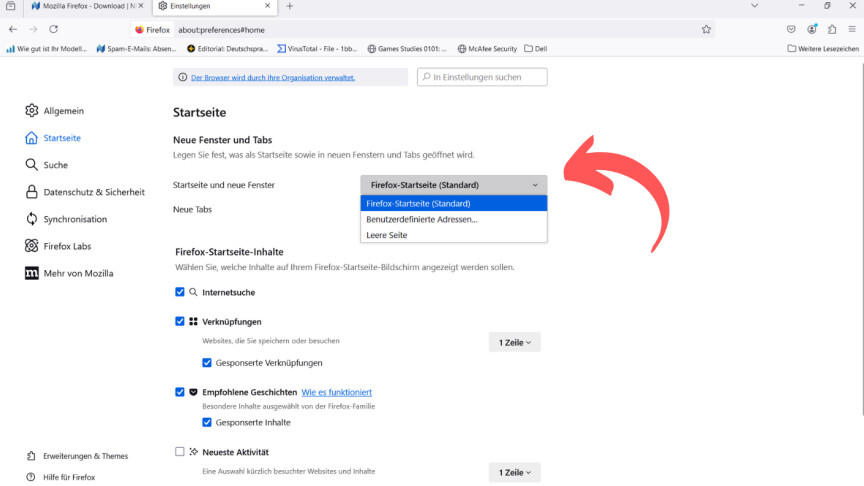Open Neueste Aktivität 1 Zeile dropdown

(515, 472)
